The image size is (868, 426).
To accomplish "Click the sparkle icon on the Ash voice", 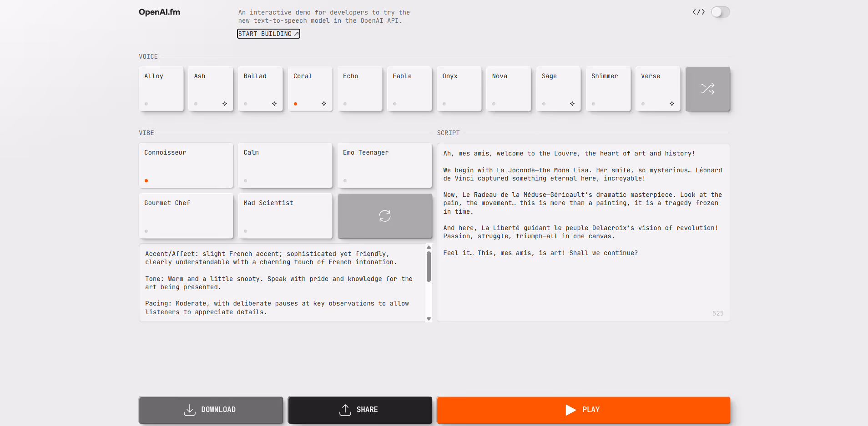I will click(x=225, y=104).
